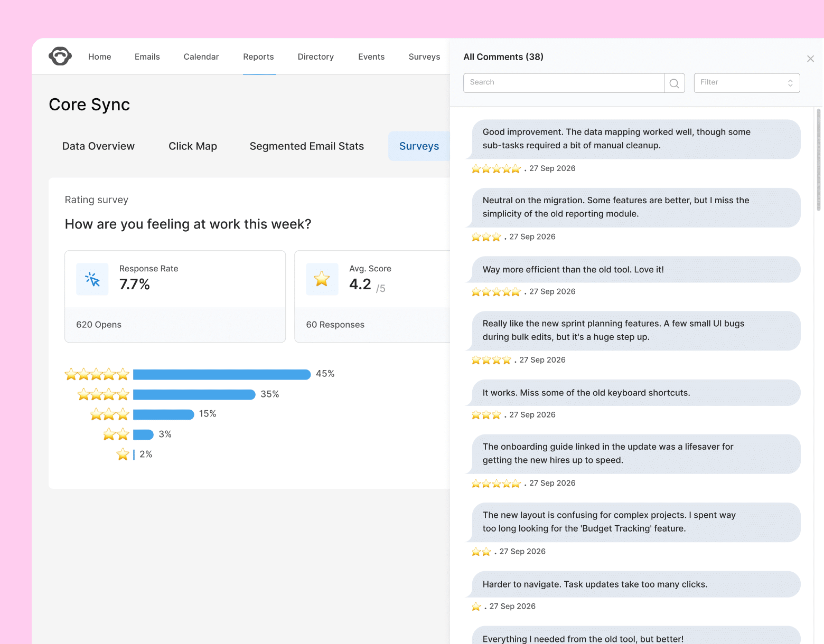This screenshot has width=824, height=644.
Task: Switch to the Click Map tab
Action: (193, 146)
